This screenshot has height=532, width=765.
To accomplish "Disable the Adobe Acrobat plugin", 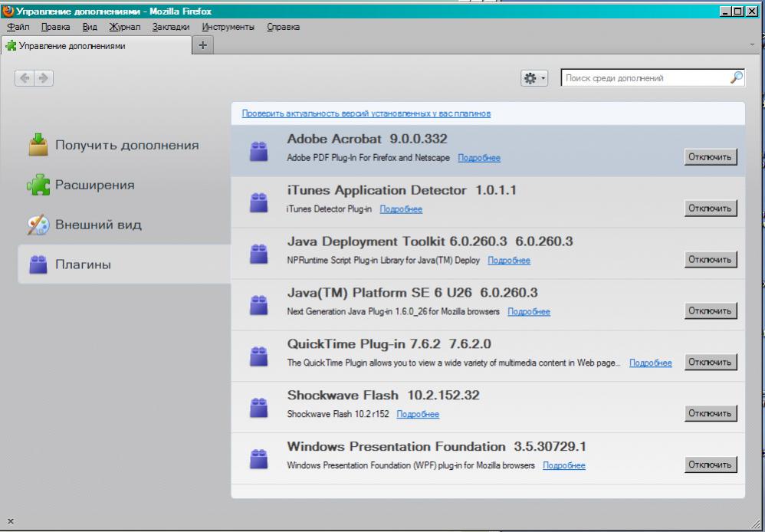I will click(711, 157).
